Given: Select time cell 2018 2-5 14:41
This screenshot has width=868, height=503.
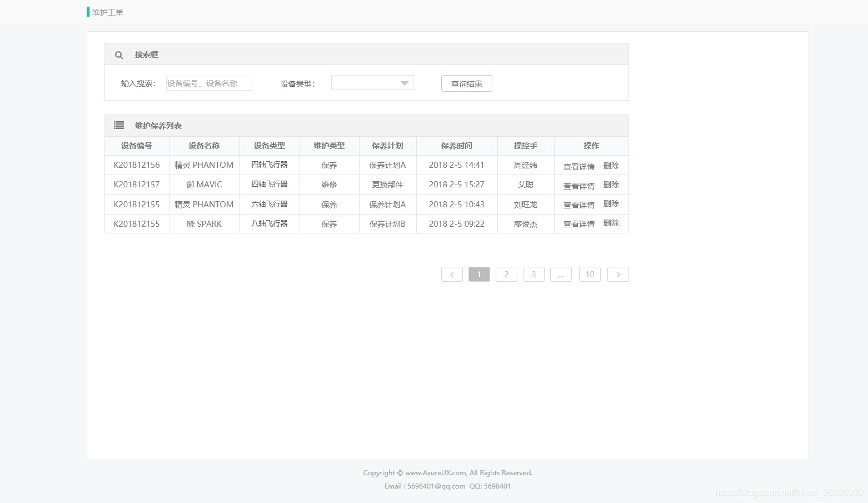Looking at the screenshot, I should tap(457, 165).
